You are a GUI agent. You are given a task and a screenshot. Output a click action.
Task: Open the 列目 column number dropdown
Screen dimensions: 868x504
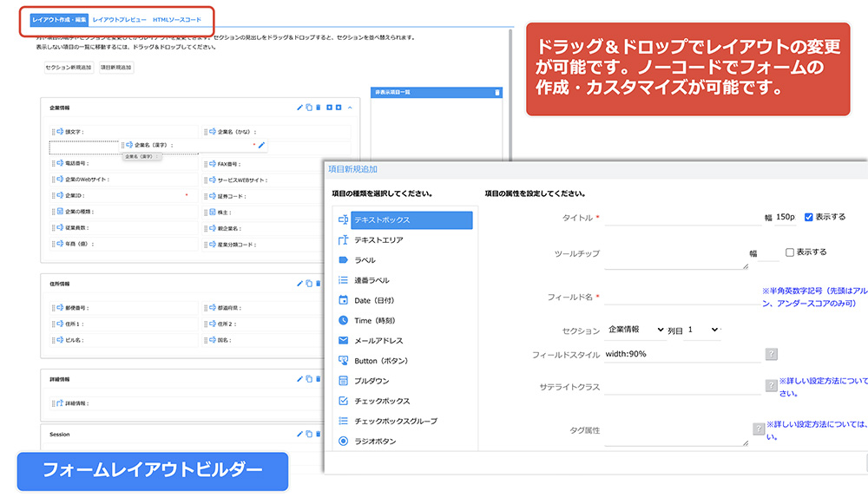pyautogui.click(x=702, y=331)
